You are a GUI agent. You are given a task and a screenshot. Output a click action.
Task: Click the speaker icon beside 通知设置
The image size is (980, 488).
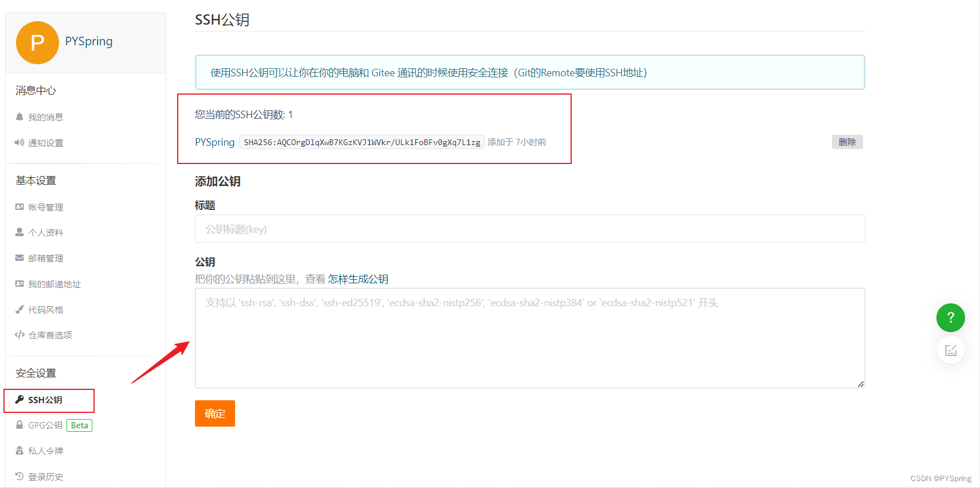19,143
